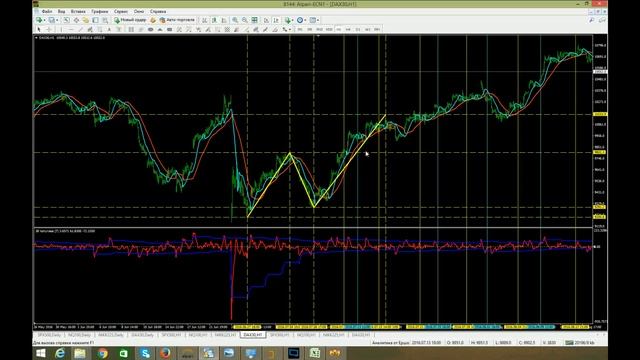Viewport: 640px width, 360px height.
Task: Switch chart to bar chart type
Action: [x=204, y=20]
